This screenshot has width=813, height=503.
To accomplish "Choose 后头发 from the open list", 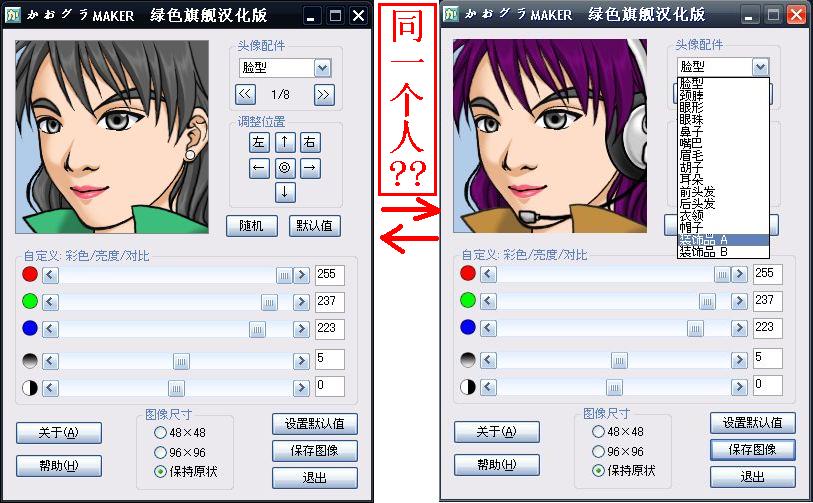I will click(723, 203).
